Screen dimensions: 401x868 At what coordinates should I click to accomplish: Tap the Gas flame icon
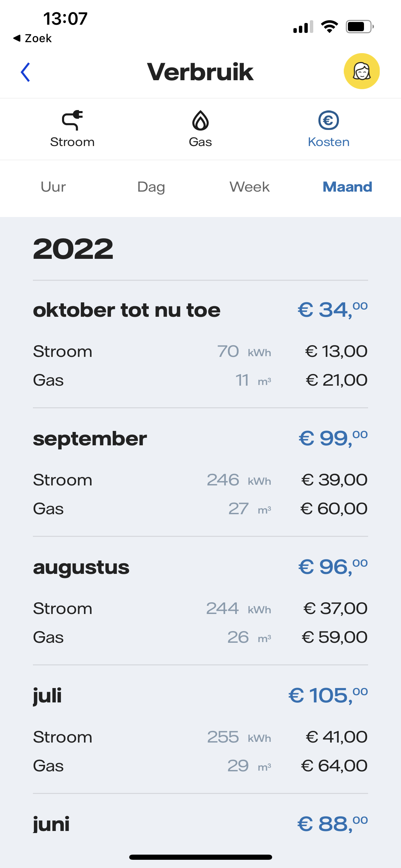click(x=200, y=120)
